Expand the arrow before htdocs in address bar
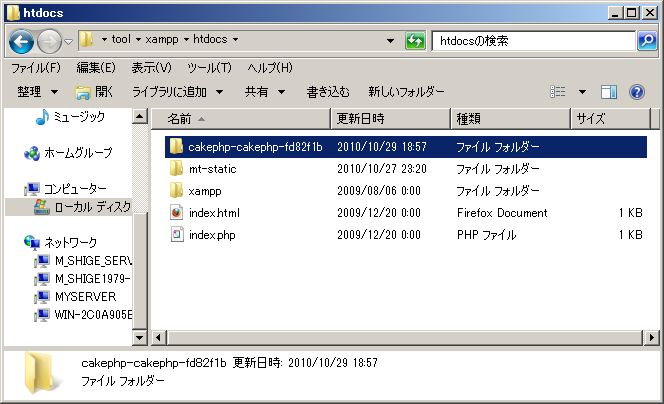 [186, 40]
